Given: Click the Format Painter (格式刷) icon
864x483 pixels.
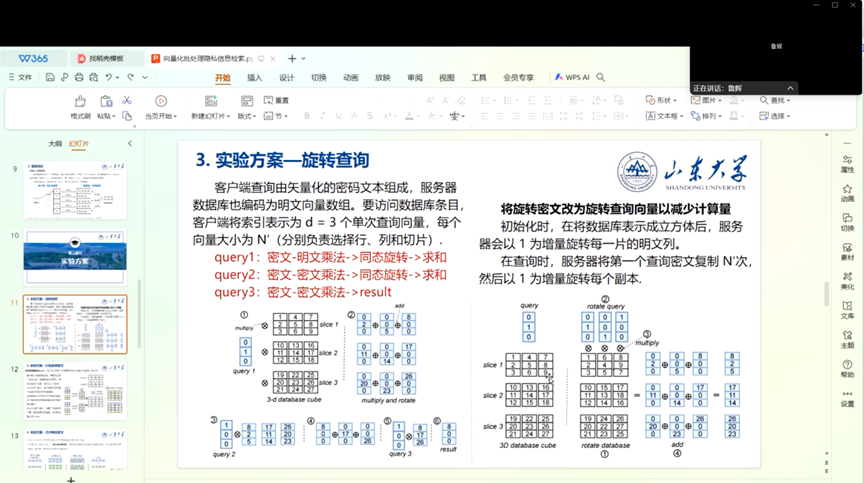Looking at the screenshot, I should point(80,102).
